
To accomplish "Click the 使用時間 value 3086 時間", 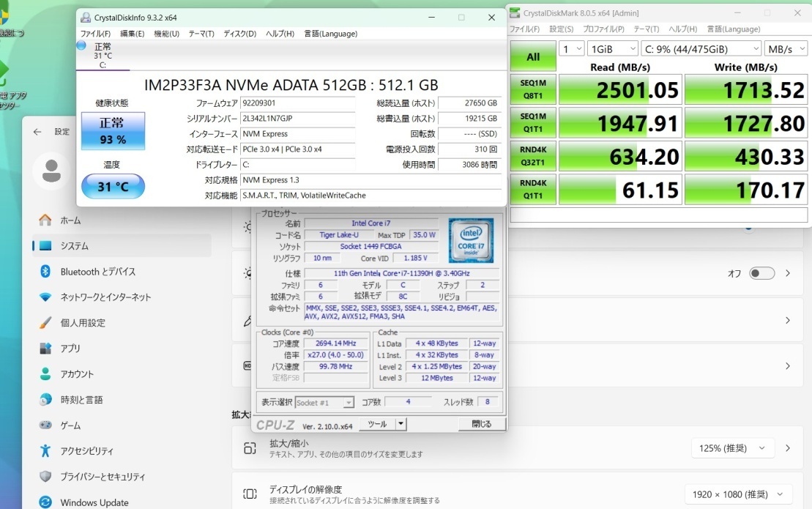I will 469,165.
